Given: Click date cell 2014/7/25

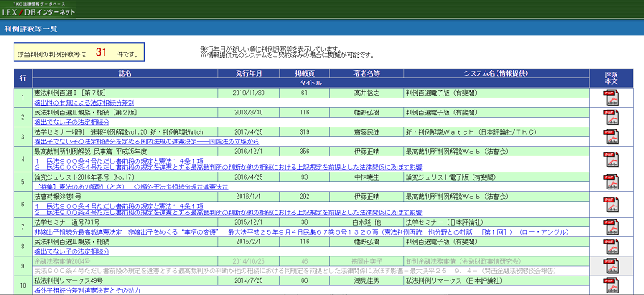Looking at the screenshot, I should pyautogui.click(x=249, y=281).
